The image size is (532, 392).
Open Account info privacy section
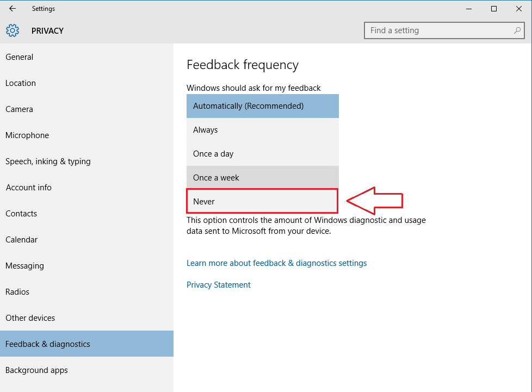pos(86,188)
